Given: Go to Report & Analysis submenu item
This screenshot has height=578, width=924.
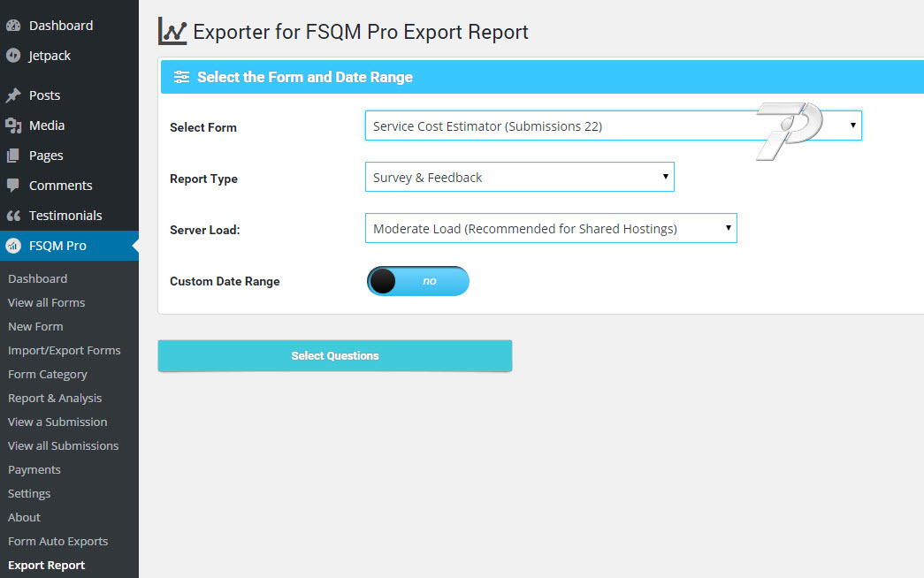Looking at the screenshot, I should tap(55, 398).
